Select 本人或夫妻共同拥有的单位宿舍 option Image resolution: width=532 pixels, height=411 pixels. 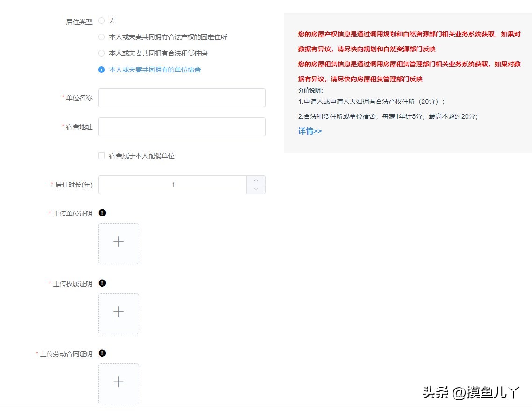point(101,70)
